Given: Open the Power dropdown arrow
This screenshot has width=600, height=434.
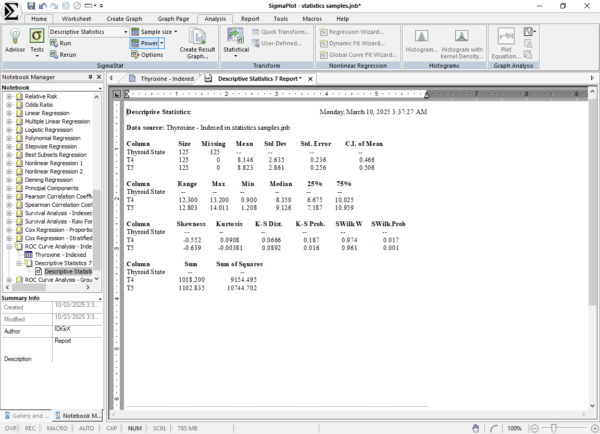Looking at the screenshot, I should 162,43.
